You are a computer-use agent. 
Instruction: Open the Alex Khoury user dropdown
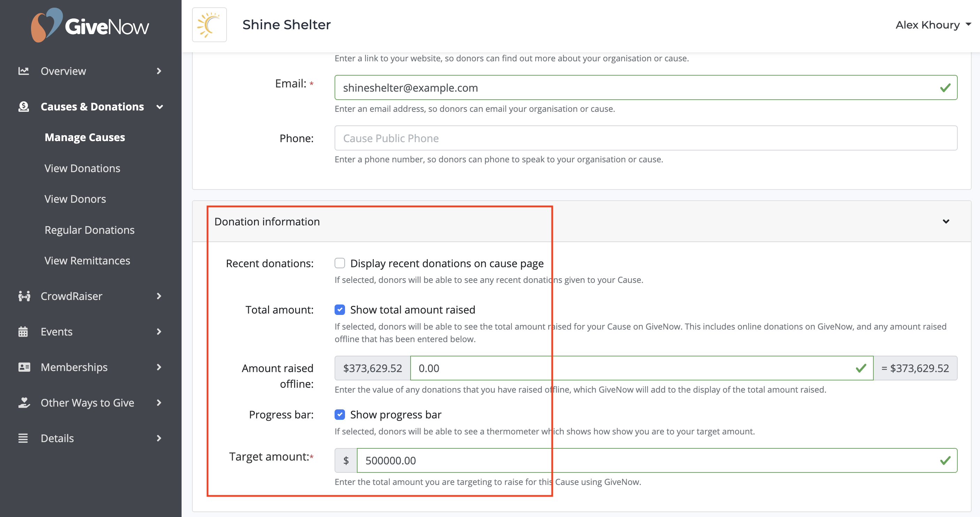pyautogui.click(x=933, y=25)
